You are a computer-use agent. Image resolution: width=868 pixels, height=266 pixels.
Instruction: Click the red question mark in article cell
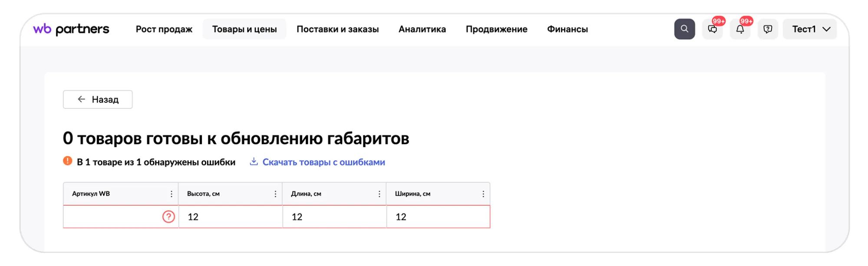[168, 217]
